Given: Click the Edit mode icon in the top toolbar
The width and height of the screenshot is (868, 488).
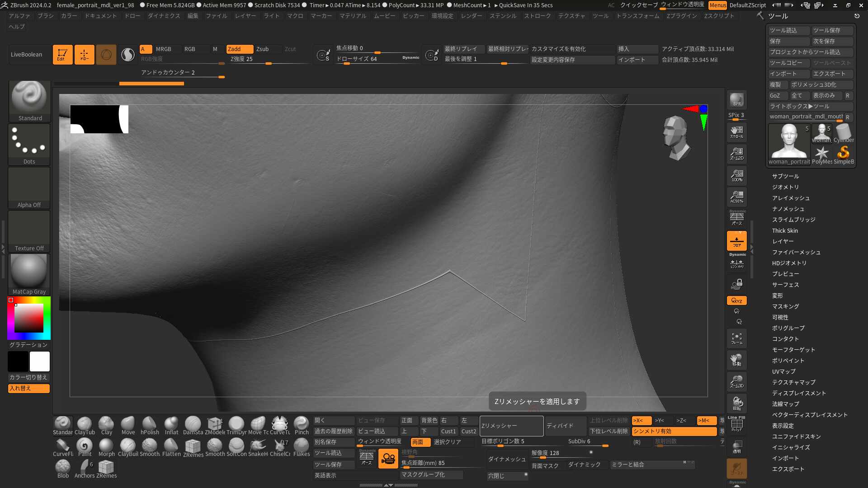Looking at the screenshot, I should (62, 54).
